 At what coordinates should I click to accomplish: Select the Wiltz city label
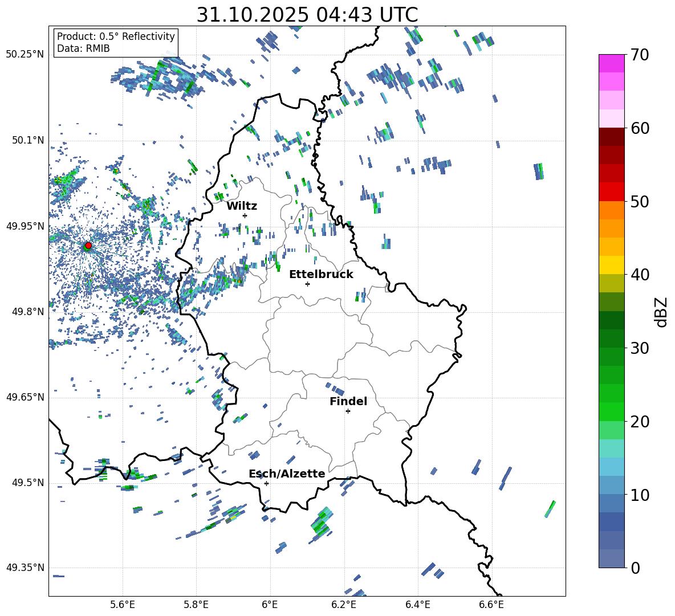(242, 206)
